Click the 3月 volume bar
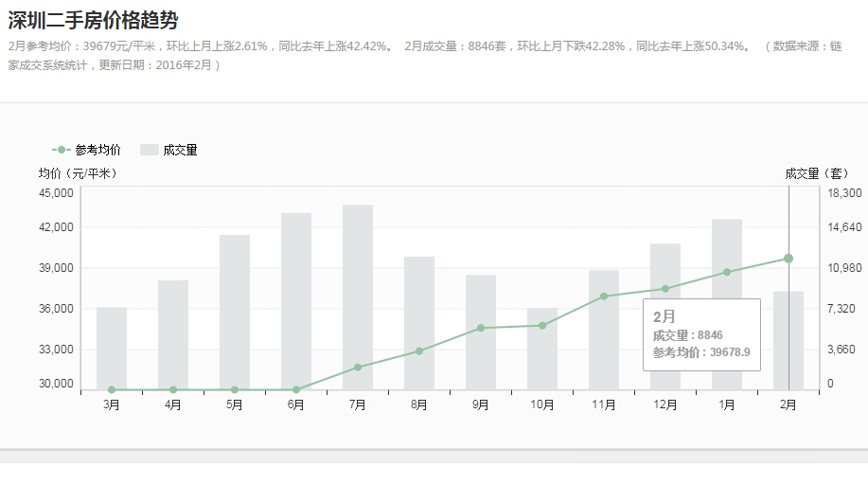868x485 pixels. [112, 346]
